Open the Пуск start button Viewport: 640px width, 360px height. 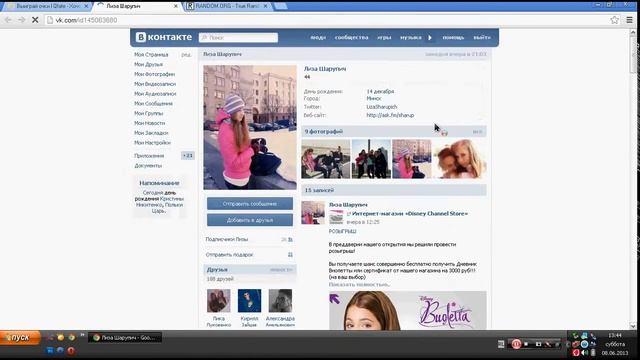pos(20,338)
